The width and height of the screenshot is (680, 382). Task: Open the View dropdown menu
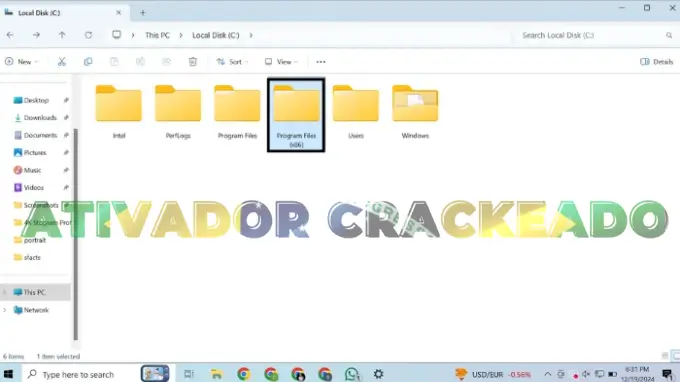281,62
